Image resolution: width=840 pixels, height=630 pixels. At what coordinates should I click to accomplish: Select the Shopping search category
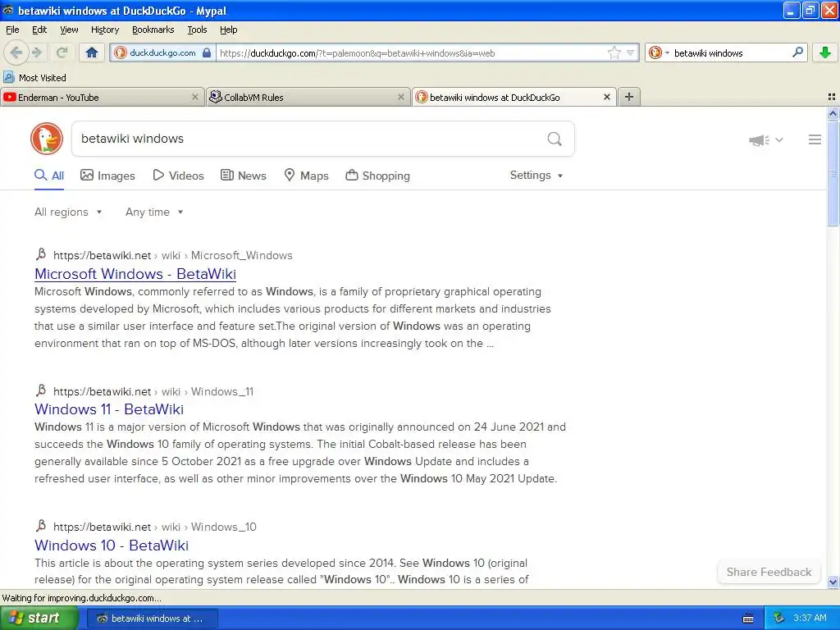point(377,176)
